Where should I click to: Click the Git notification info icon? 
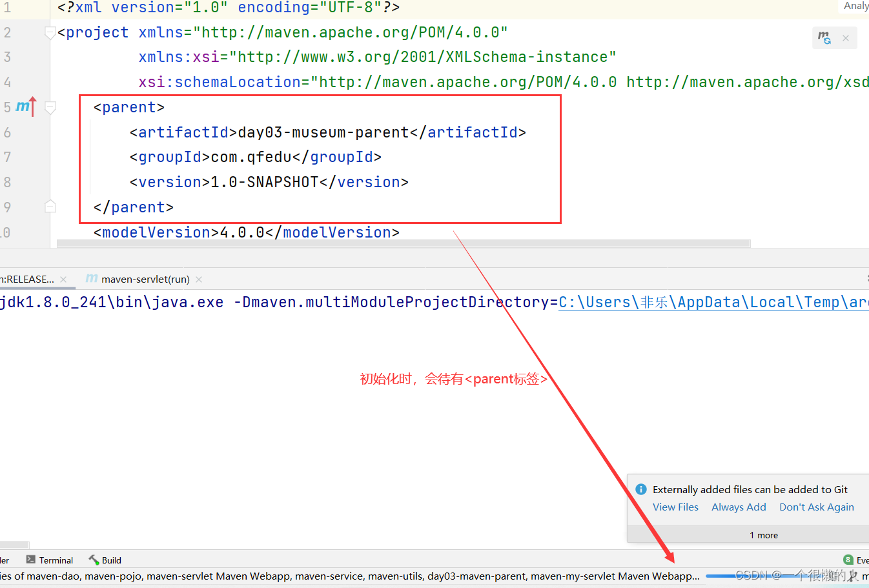641,489
